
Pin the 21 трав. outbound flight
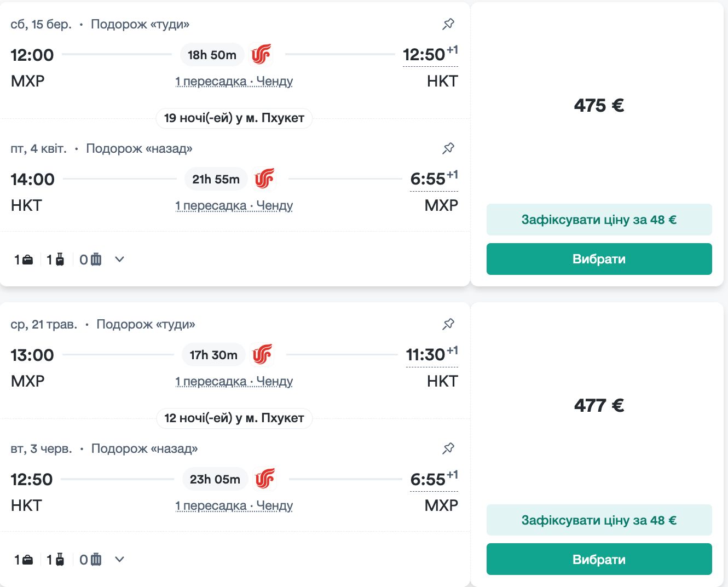(x=448, y=324)
